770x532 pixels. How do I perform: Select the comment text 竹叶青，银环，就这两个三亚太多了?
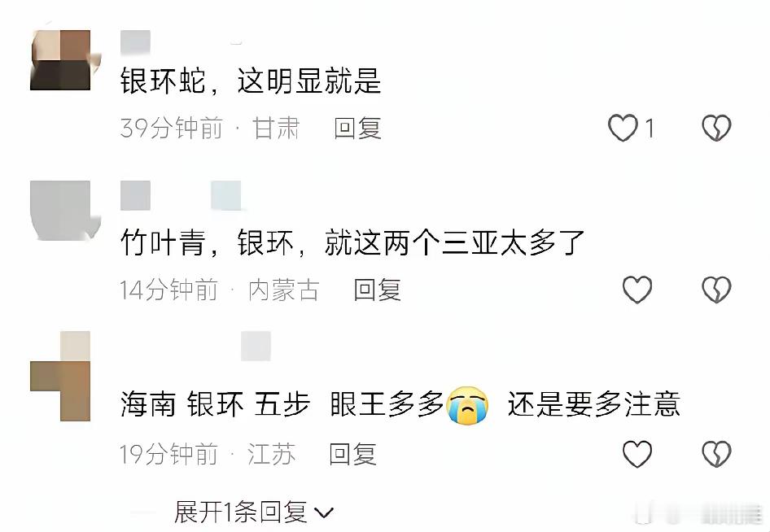click(x=352, y=242)
